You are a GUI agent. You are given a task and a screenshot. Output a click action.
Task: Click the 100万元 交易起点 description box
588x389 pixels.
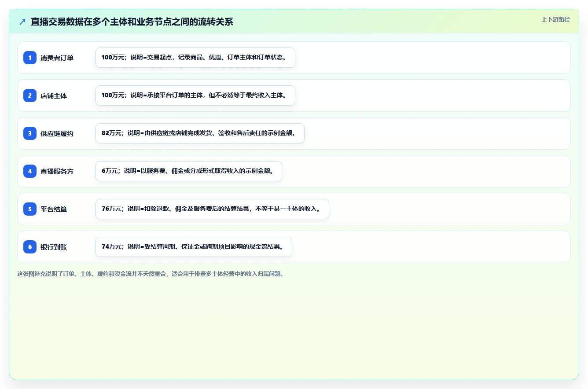pos(195,58)
